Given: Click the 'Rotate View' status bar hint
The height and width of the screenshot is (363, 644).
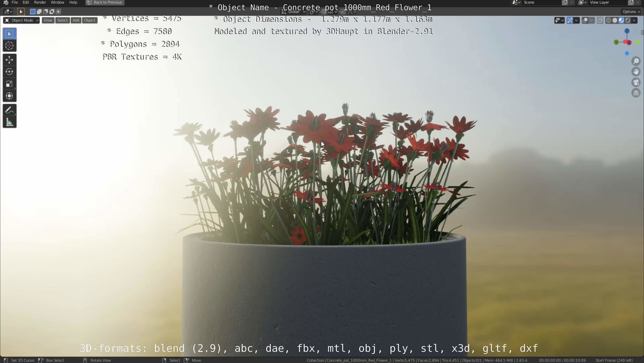Looking at the screenshot, I should point(101,360).
